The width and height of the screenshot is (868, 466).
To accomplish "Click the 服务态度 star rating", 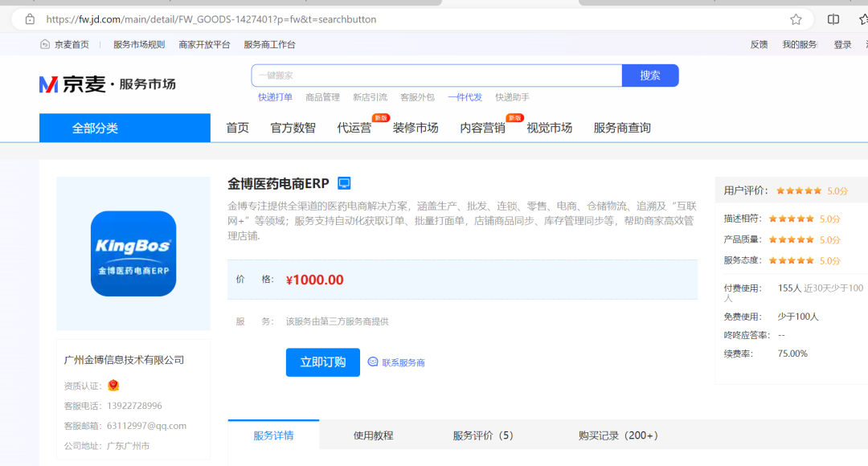I will pyautogui.click(x=792, y=260).
